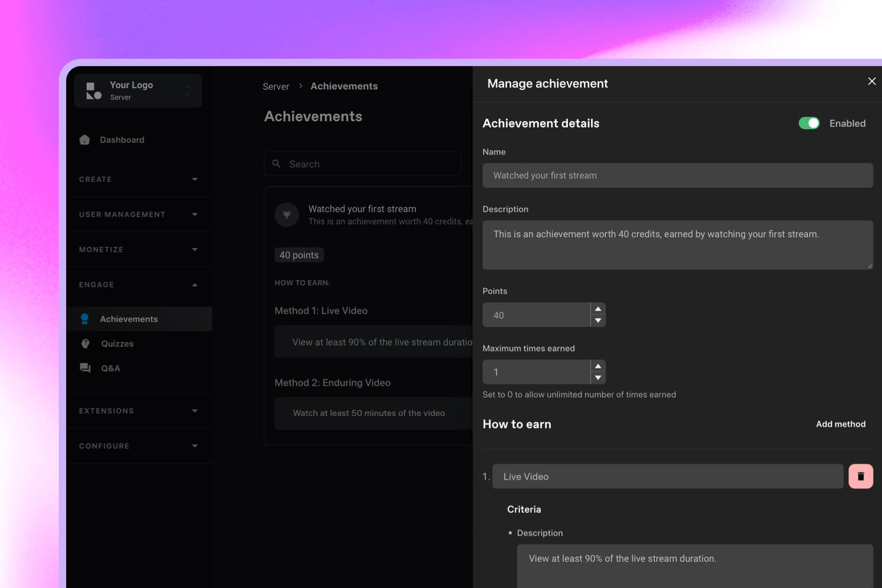Click the trophy icon on achievement card
This screenshot has height=588, width=882.
287,215
